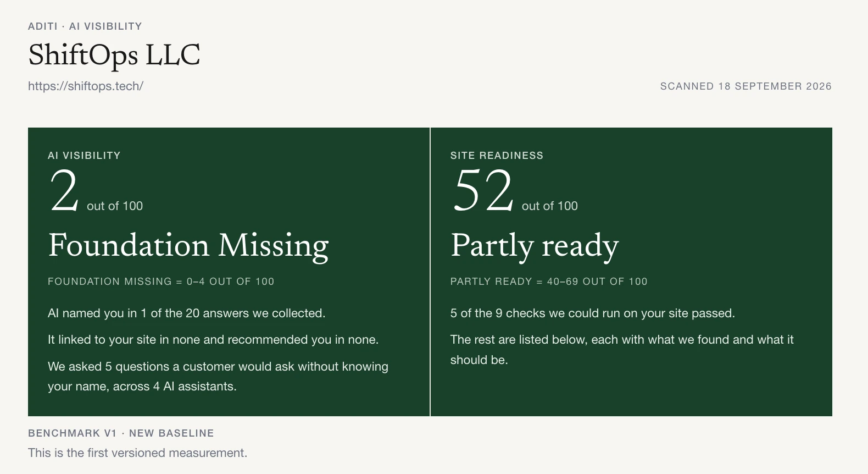Screen dimensions: 868x474
Task: Select '5 of the 9 checks' sentence
Action: (592, 313)
